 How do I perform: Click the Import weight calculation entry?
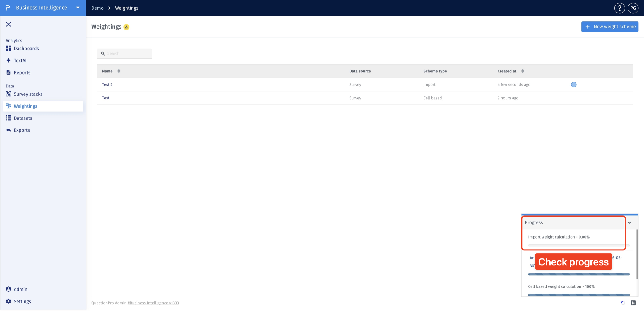pyautogui.click(x=559, y=237)
